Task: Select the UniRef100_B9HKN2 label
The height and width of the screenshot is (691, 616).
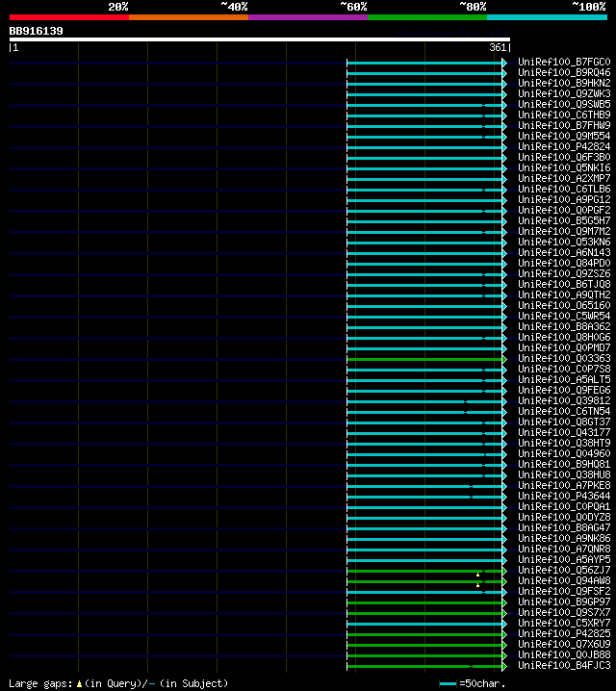Action: coord(564,84)
